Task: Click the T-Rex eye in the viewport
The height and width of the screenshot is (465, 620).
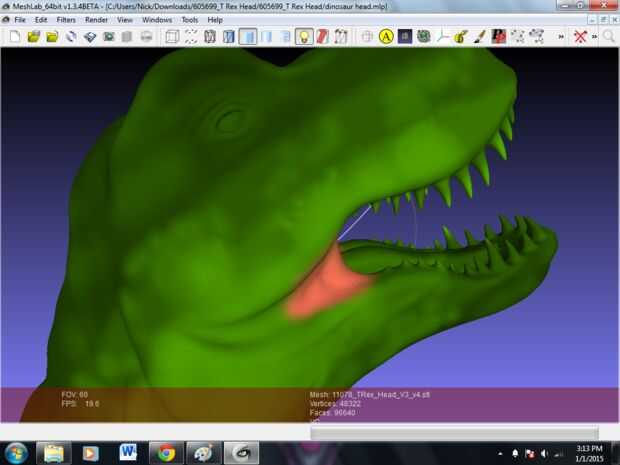Action: [x=230, y=120]
